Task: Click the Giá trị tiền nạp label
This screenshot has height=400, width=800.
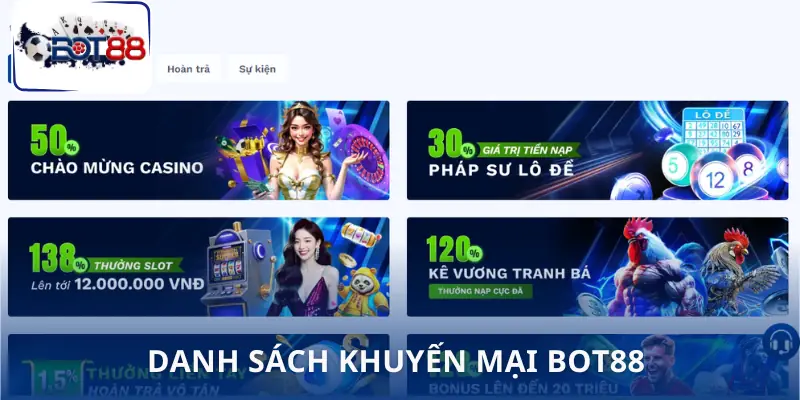Action: 529,151
